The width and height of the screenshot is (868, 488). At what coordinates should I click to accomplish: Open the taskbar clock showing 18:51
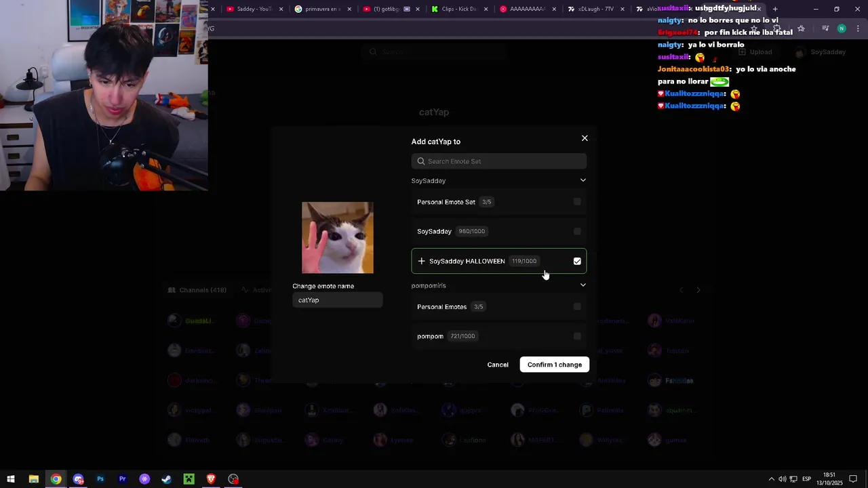[x=829, y=479]
